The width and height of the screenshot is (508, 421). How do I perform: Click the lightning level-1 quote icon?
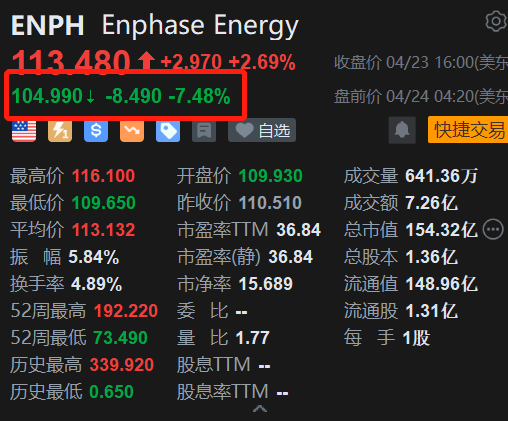coord(60,130)
